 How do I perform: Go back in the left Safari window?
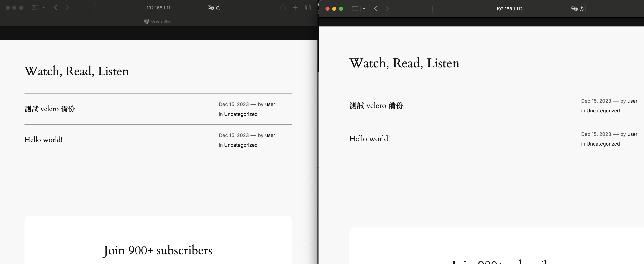pos(56,8)
